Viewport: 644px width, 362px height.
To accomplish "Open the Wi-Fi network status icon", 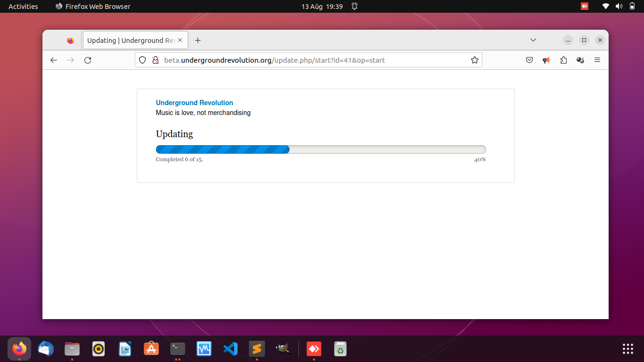I will coord(606,6).
